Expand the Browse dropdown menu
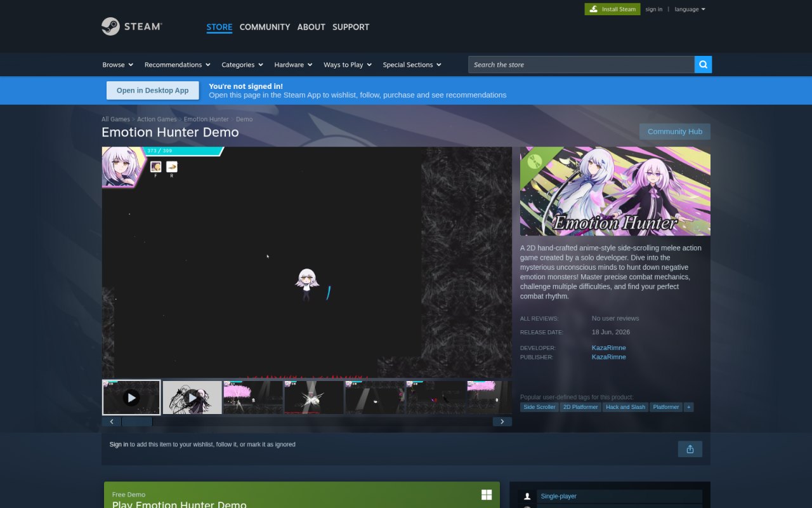Viewport: 812px width, 508px height. click(x=118, y=65)
